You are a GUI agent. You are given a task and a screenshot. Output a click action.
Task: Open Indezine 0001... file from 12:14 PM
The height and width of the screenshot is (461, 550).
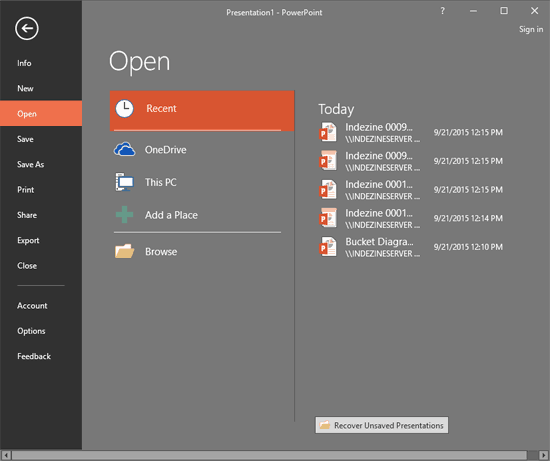coord(411,218)
